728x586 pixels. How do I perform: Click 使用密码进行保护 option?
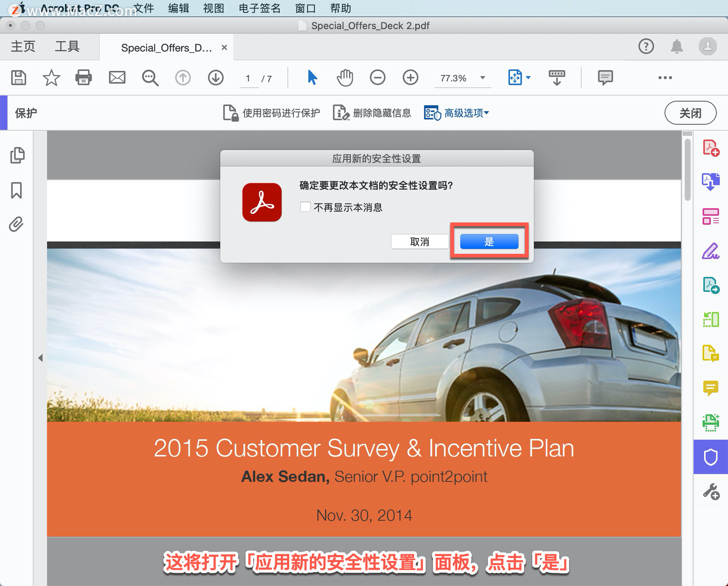(x=271, y=113)
